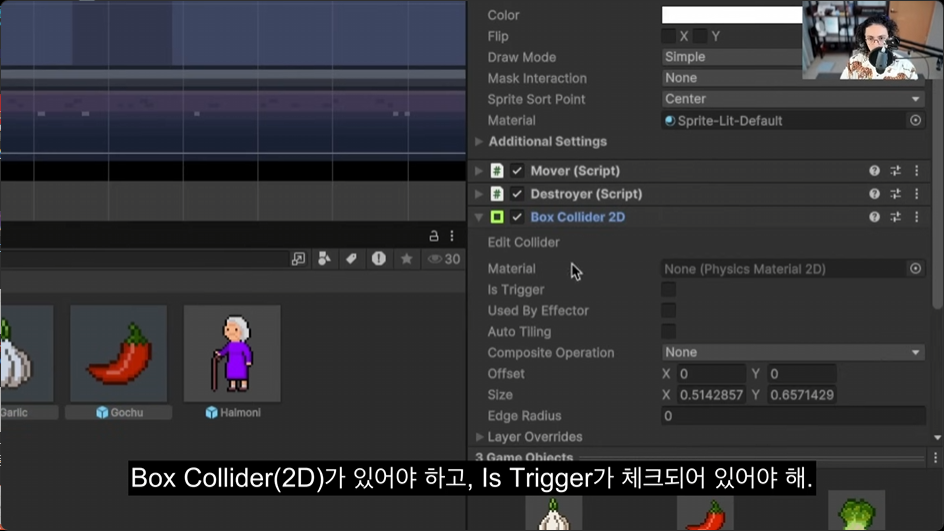Click Destroyer (Script) header title

tap(586, 194)
